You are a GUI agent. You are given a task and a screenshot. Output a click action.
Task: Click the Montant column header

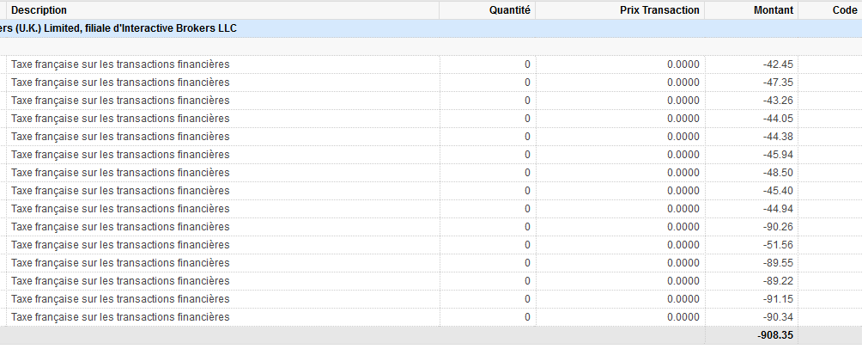coord(769,9)
